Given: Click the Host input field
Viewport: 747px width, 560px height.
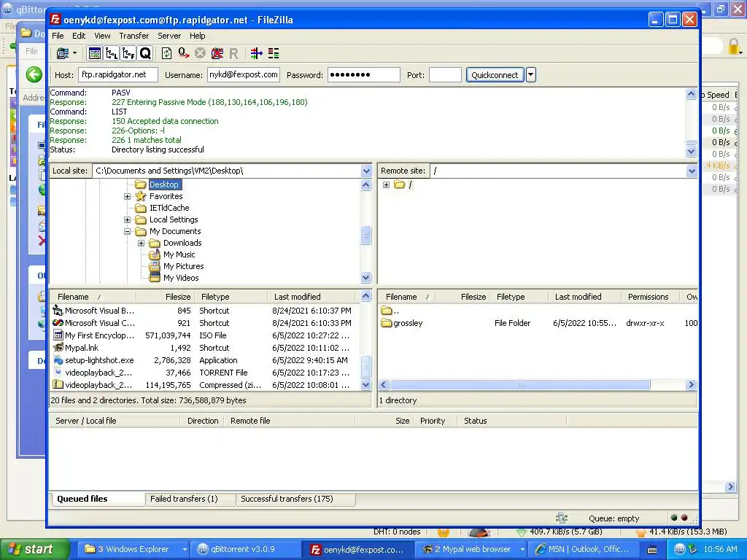Looking at the screenshot, I should pyautogui.click(x=118, y=75).
